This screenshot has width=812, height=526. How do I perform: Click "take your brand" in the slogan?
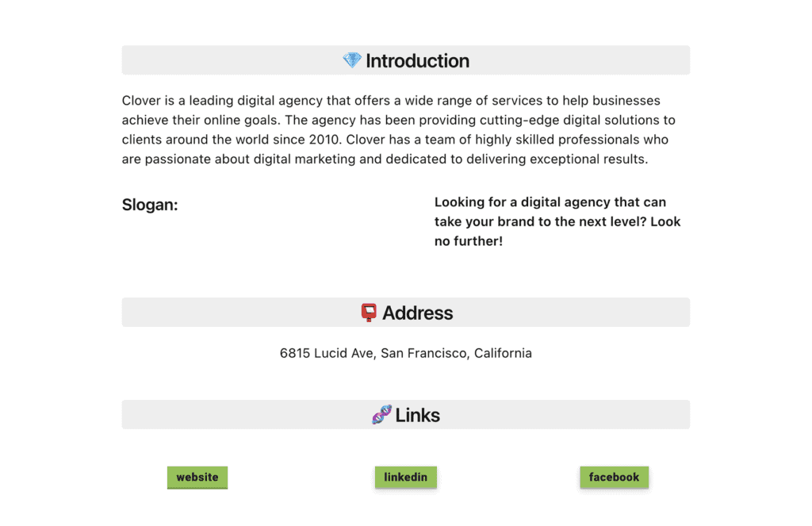pos(481,222)
